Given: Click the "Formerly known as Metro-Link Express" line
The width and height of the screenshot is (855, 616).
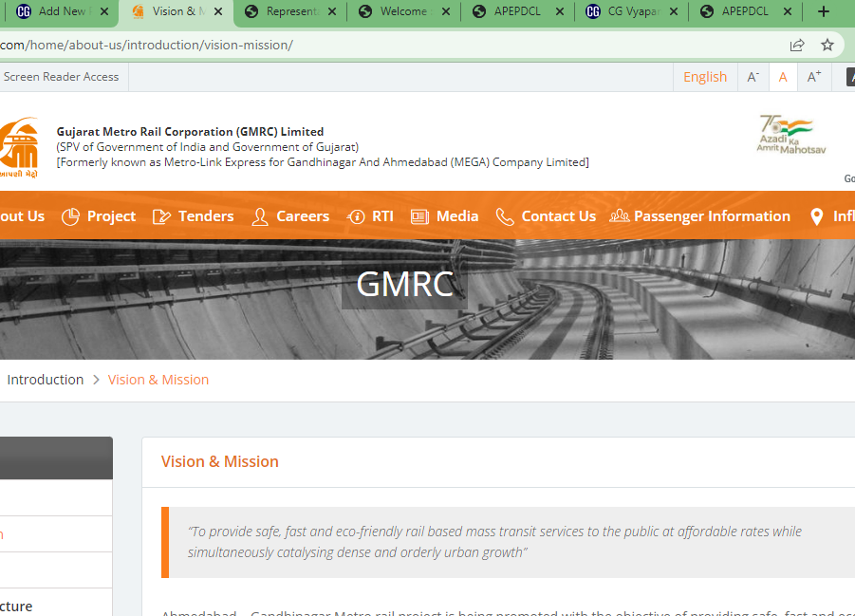Looking at the screenshot, I should [323, 162].
